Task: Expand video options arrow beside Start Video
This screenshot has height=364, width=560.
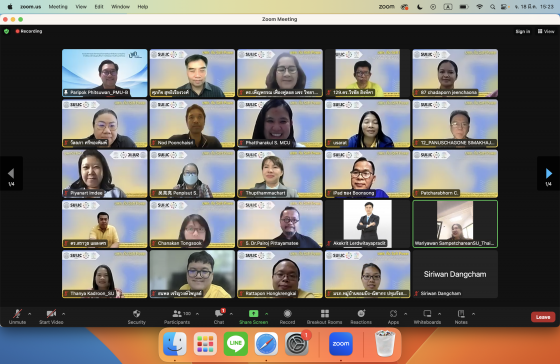Action: click(x=64, y=314)
